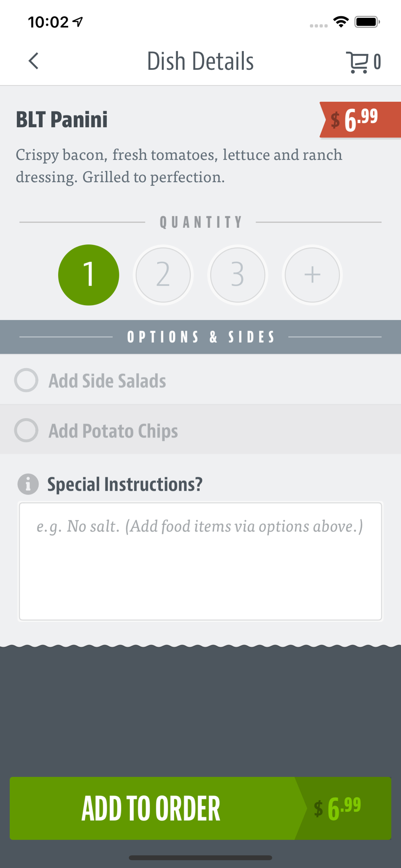Screen dimensions: 401x868
Task: Click the Special Instructions text field
Action: (200, 561)
